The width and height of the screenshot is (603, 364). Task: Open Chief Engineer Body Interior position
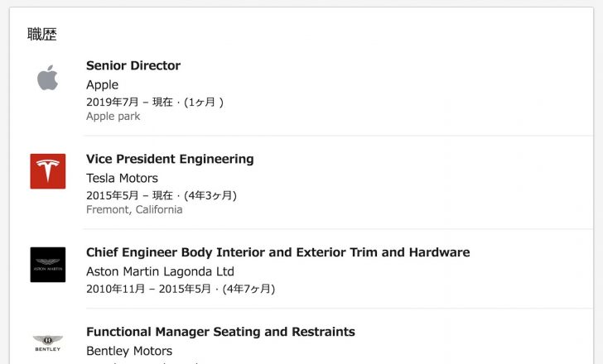[x=277, y=252]
